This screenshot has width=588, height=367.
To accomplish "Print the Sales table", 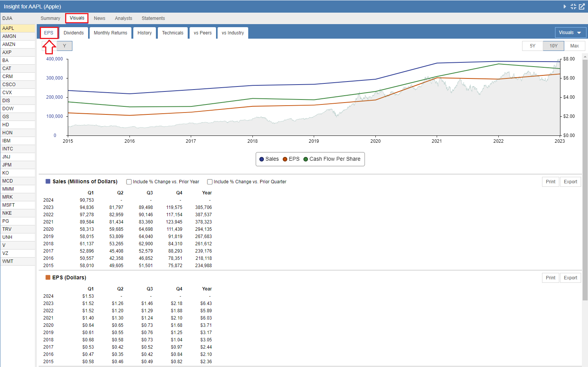I will 550,182.
